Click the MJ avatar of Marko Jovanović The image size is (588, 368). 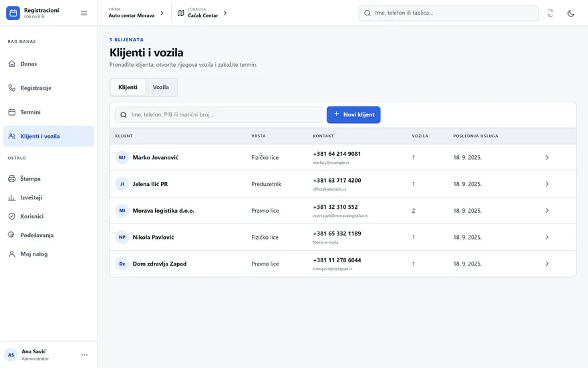click(x=122, y=157)
